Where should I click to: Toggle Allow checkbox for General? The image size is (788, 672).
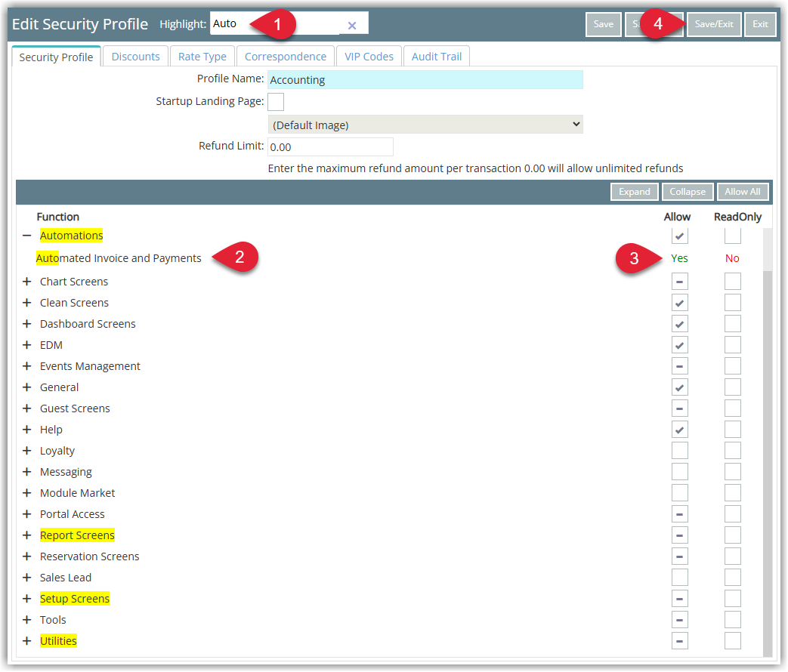(679, 387)
